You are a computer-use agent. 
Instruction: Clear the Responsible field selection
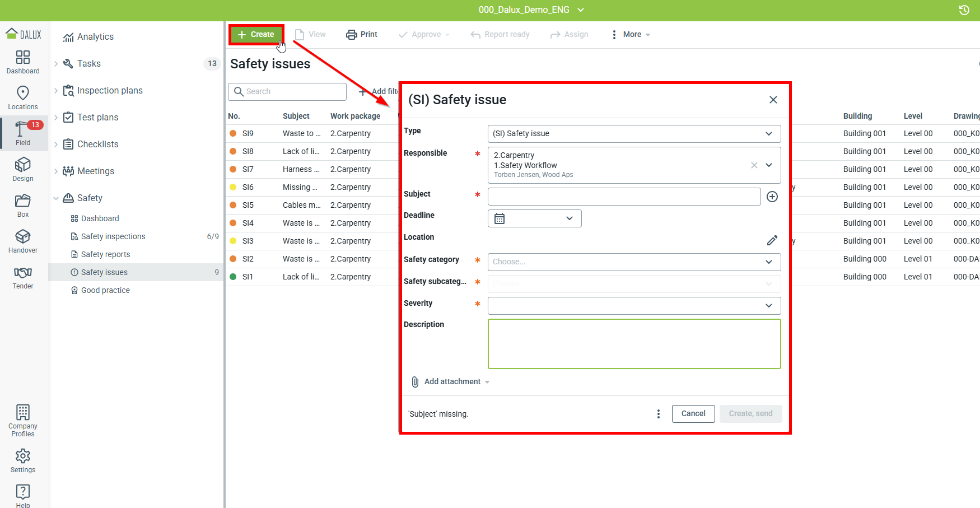pos(754,165)
